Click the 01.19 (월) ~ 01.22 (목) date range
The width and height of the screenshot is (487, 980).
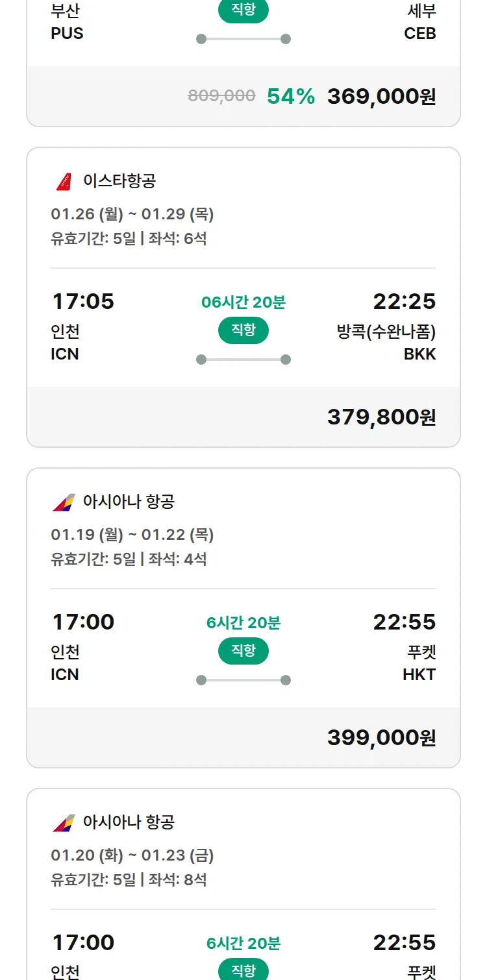point(132,535)
